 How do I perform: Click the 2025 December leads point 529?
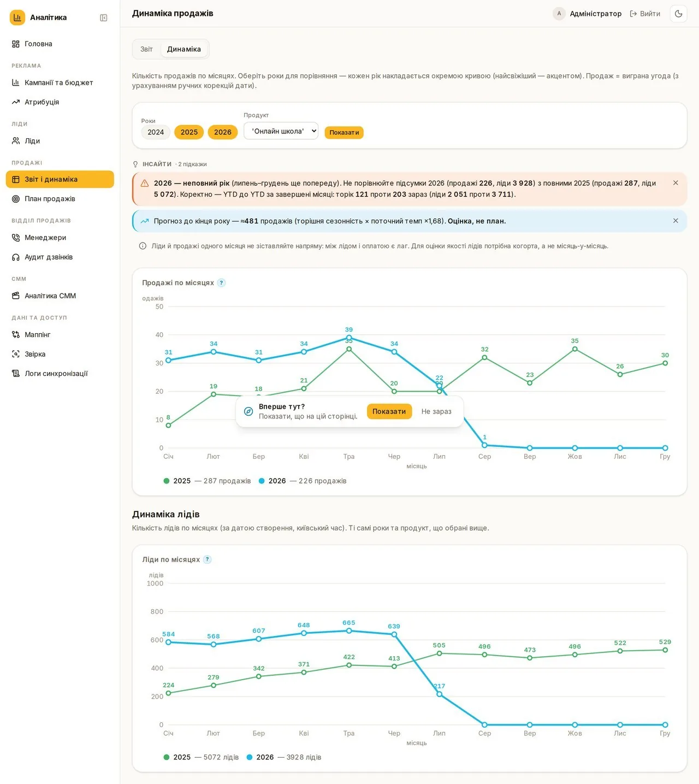click(665, 650)
